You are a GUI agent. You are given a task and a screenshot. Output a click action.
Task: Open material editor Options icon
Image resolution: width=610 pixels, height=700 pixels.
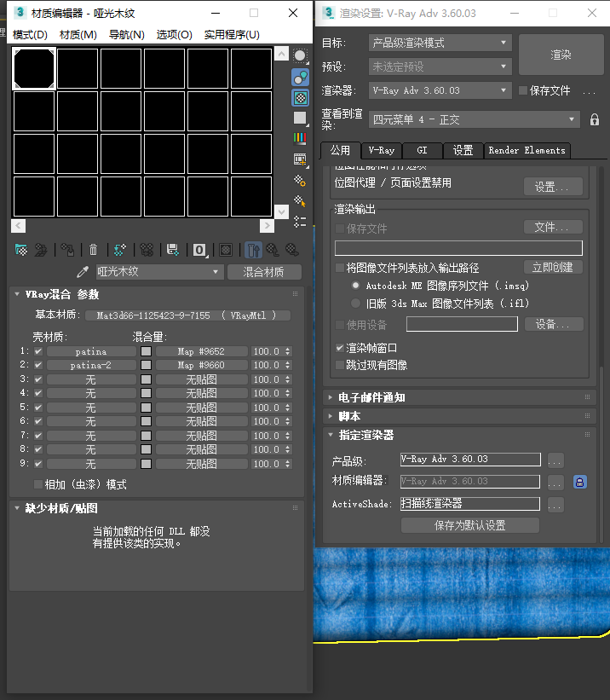click(x=300, y=181)
